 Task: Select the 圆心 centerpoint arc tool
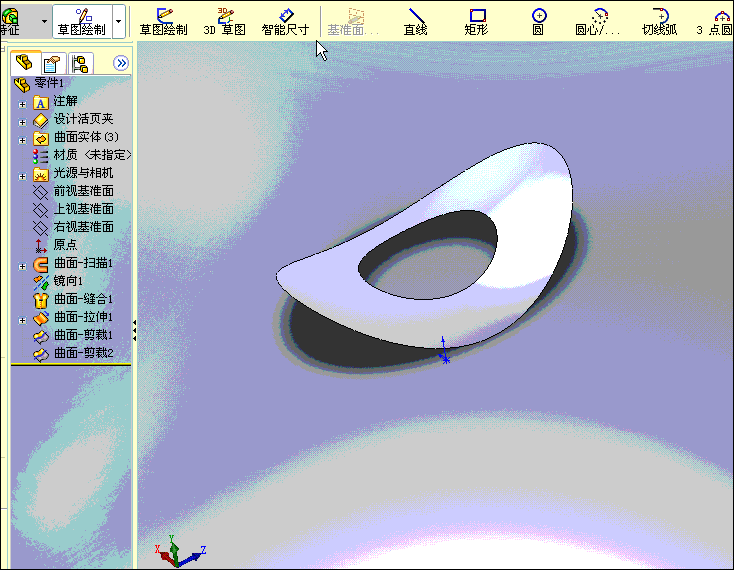point(598,22)
